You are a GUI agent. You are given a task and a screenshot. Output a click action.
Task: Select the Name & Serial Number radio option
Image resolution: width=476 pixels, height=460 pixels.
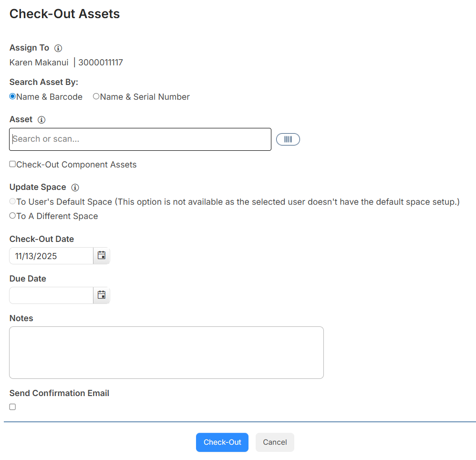pyautogui.click(x=96, y=96)
